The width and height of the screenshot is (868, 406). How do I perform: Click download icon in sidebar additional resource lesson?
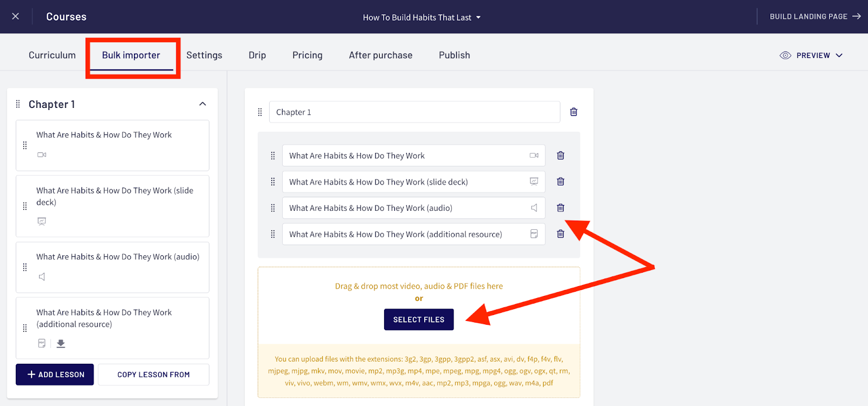point(61,344)
